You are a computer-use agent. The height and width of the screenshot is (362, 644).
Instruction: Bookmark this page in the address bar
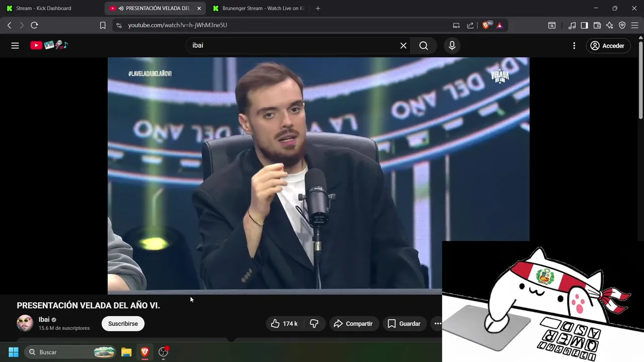(103, 25)
